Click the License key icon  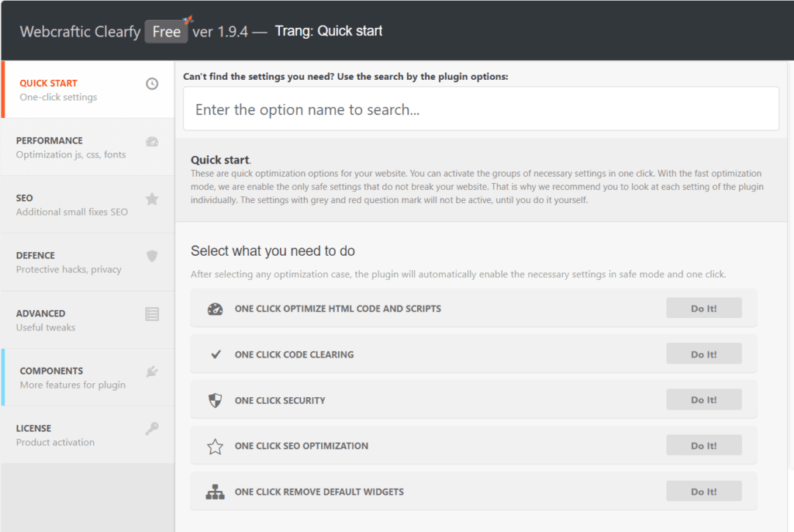tap(152, 429)
